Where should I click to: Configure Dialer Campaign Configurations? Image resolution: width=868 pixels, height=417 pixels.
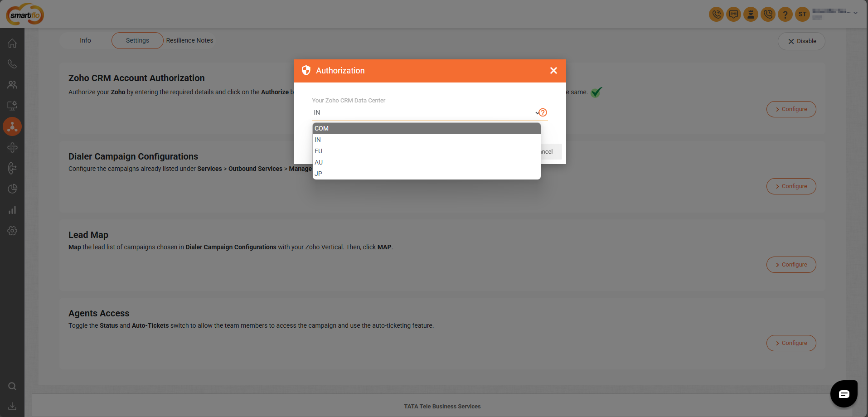[791, 186]
